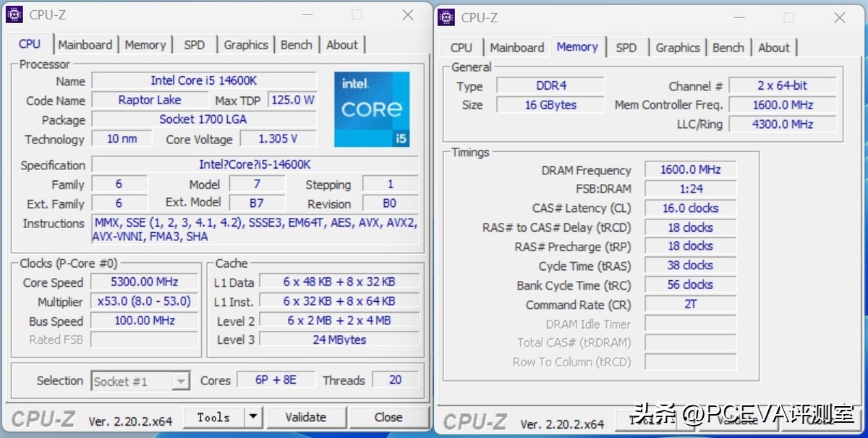Click the Multiplier value x53.0
The image size is (868, 438).
tap(145, 301)
